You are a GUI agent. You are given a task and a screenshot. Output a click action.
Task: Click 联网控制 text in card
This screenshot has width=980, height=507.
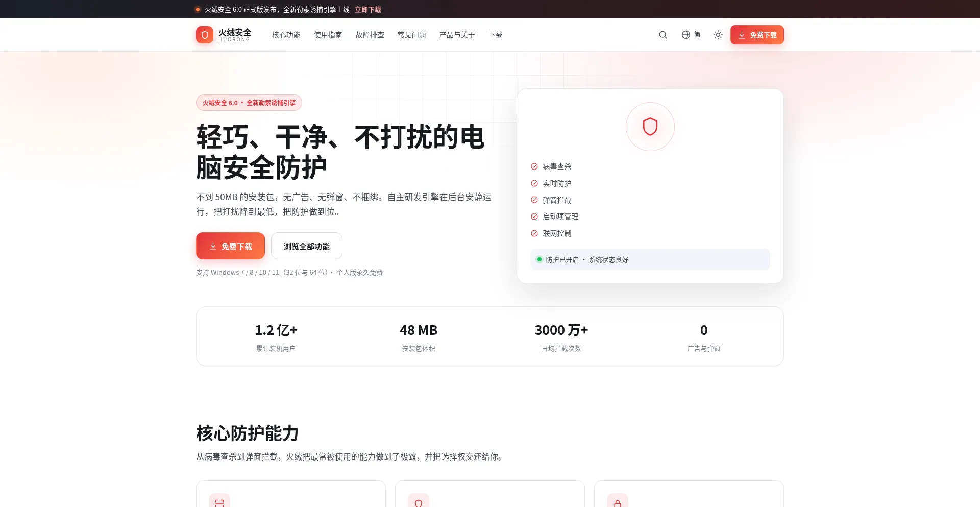[557, 233]
